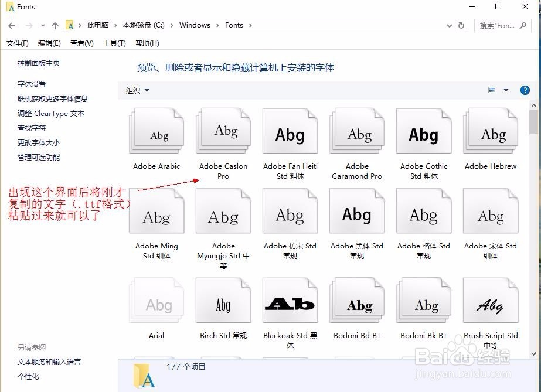Open the 编辑(E) menu

click(49, 43)
